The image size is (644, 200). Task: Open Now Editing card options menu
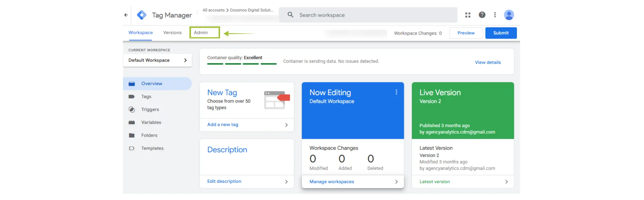[x=396, y=92]
